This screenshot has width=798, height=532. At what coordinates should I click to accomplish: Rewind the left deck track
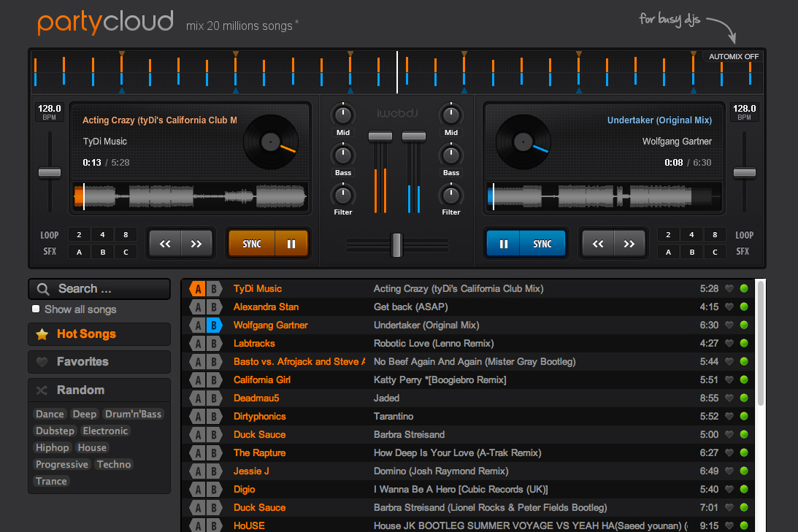click(x=165, y=244)
